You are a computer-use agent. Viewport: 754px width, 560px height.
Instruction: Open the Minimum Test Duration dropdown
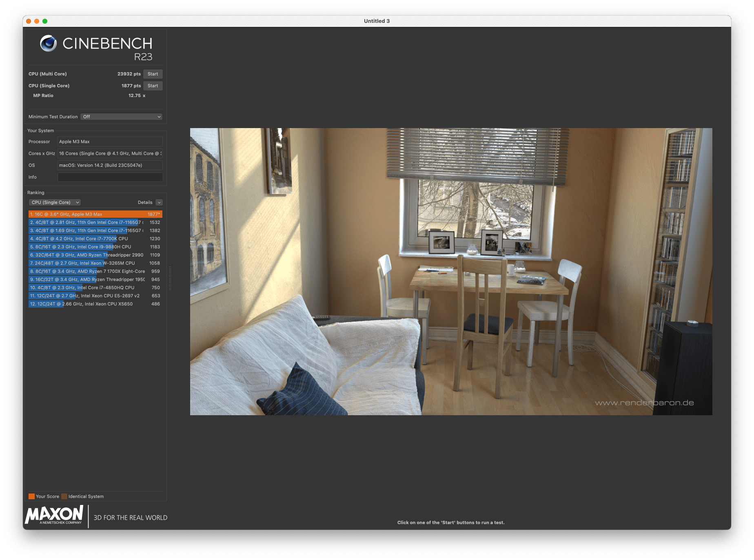tap(121, 117)
